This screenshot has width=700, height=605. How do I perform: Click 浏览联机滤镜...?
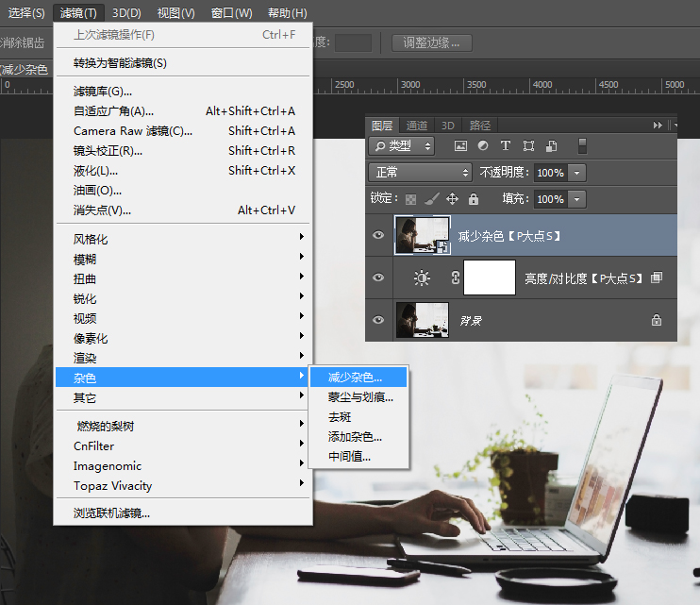point(182,513)
